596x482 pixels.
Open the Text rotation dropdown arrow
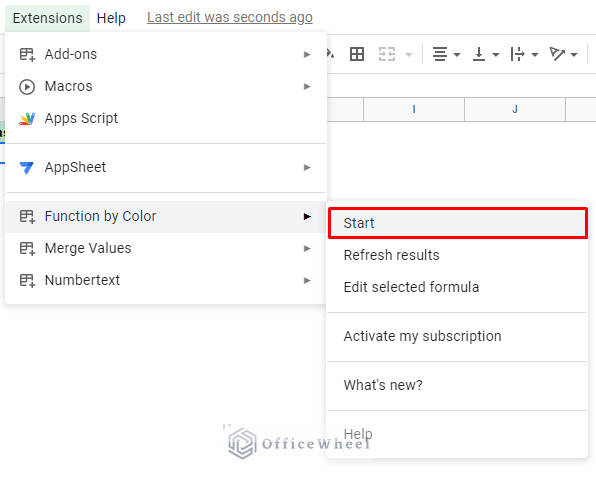(574, 55)
